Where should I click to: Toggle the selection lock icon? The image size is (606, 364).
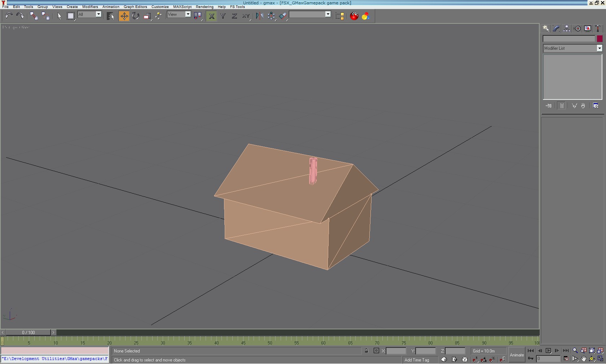(366, 351)
